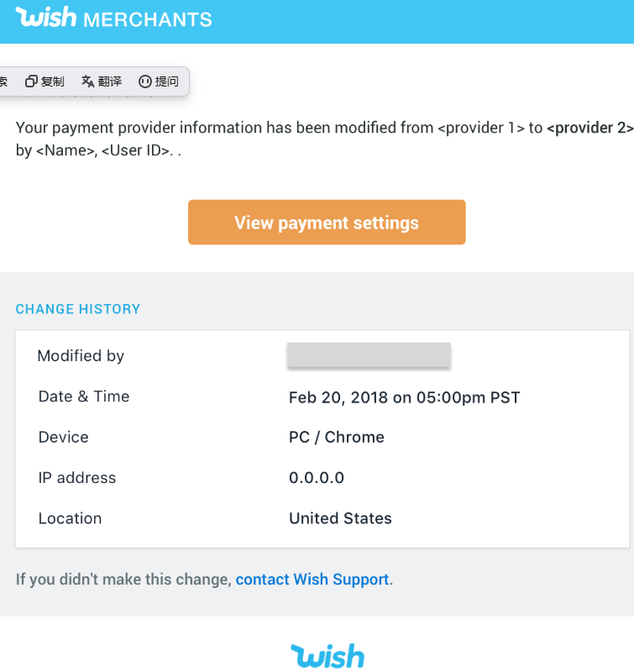Screen dimensions: 634x672
Task: Follow the contact Wish Support link
Action: 312,580
